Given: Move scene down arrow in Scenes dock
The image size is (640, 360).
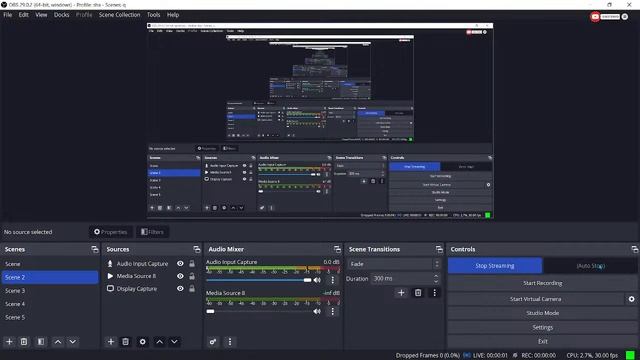Looking at the screenshot, I should coord(73,342).
